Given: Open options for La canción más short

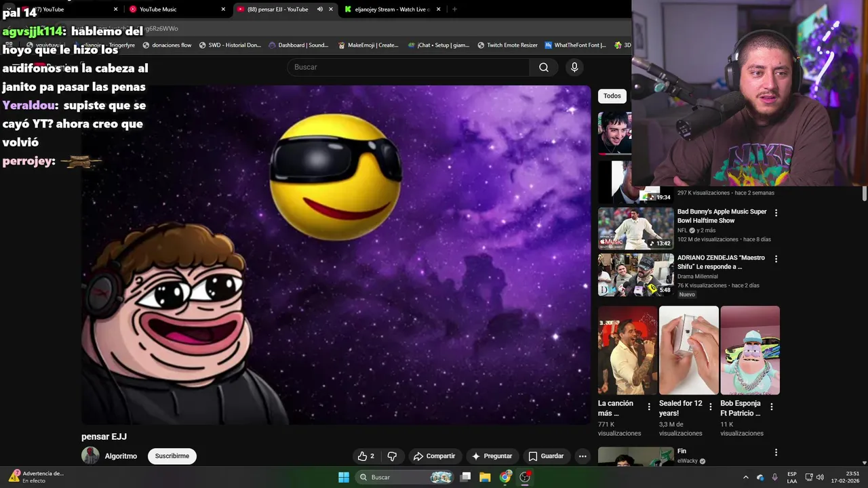Looking at the screenshot, I should 649,407.
